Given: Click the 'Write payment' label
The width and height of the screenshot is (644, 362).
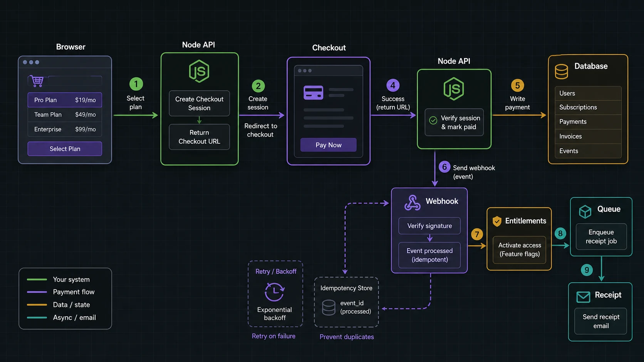Looking at the screenshot, I should click(x=517, y=103).
